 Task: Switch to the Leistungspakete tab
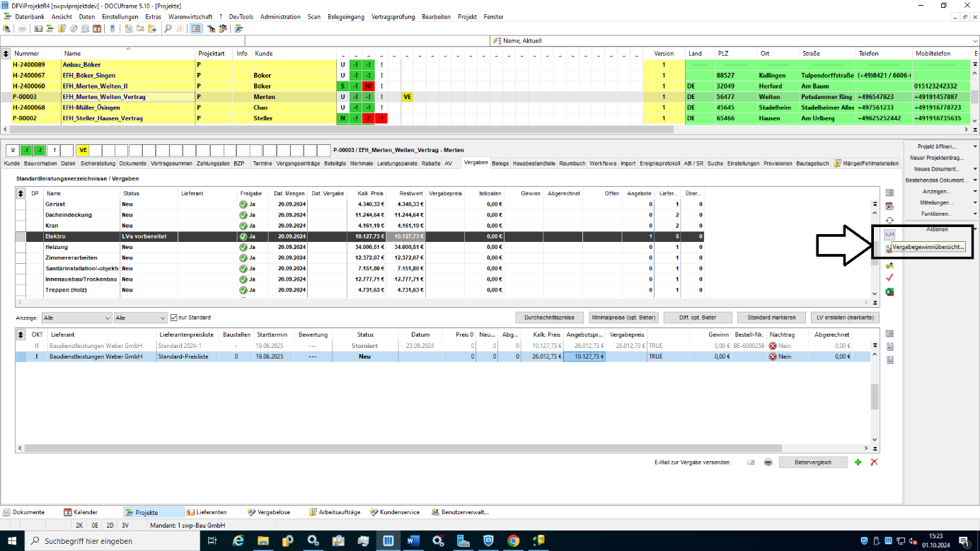pyautogui.click(x=397, y=163)
